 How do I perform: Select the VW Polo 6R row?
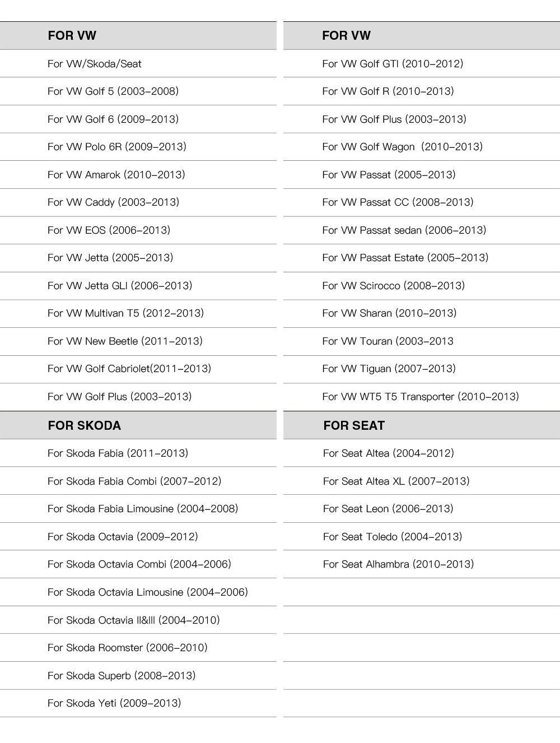(x=117, y=147)
